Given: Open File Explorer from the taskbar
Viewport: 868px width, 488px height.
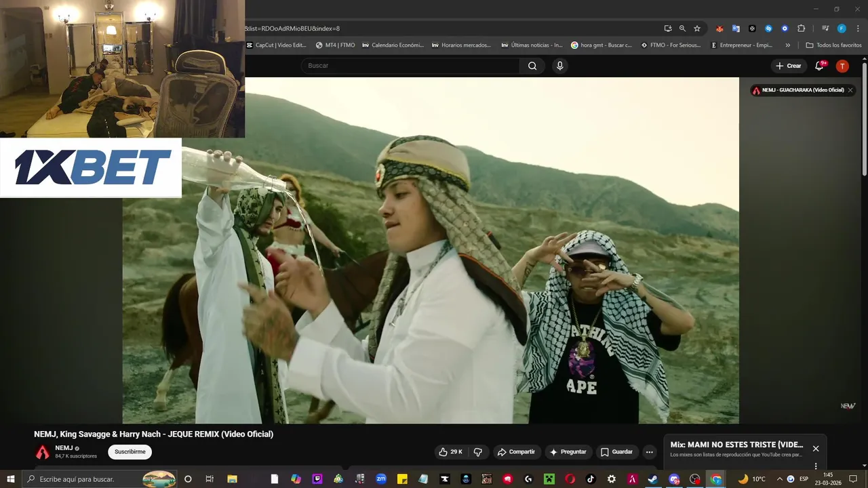Looking at the screenshot, I should click(232, 479).
